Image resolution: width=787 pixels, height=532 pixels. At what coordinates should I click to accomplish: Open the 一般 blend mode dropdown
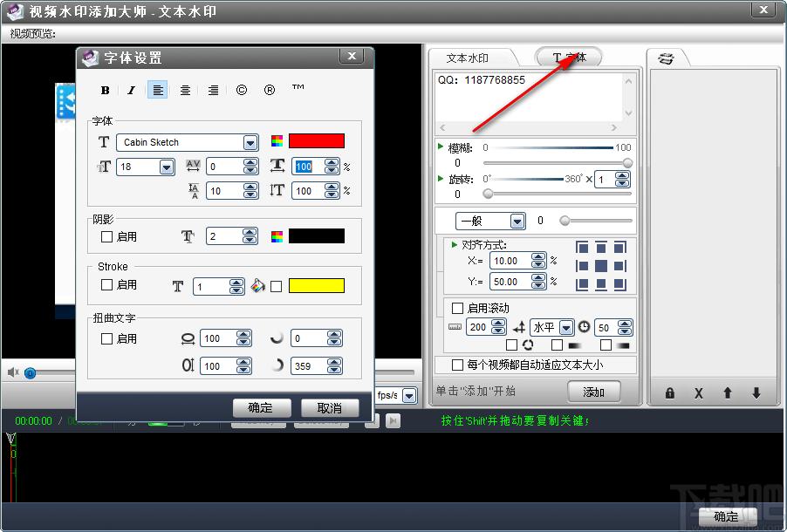517,221
